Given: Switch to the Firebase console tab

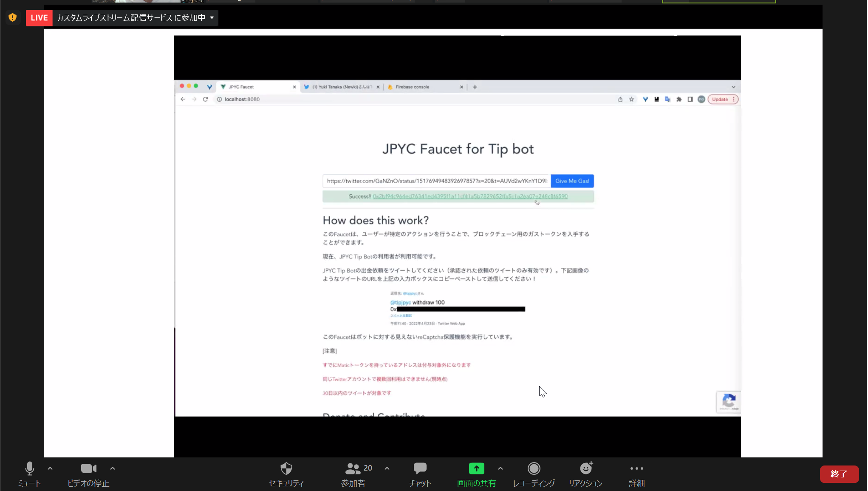Looking at the screenshot, I should [412, 87].
